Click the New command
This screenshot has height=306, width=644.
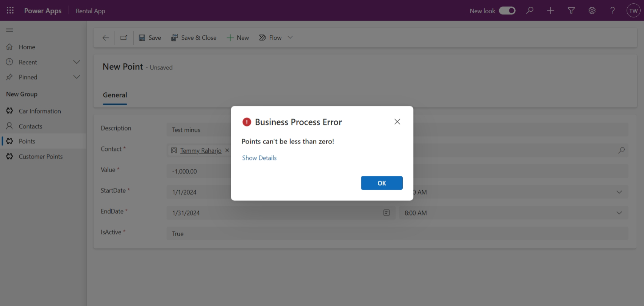tap(238, 38)
